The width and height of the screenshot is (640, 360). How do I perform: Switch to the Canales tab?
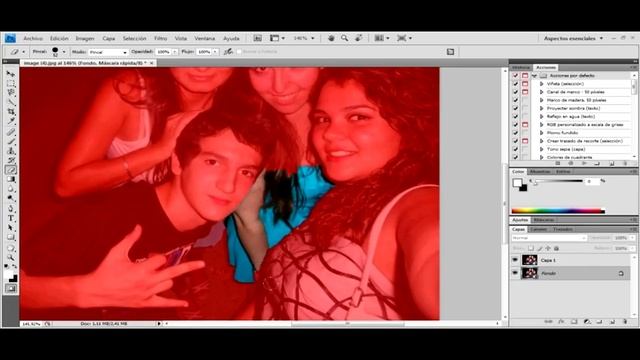(x=538, y=229)
